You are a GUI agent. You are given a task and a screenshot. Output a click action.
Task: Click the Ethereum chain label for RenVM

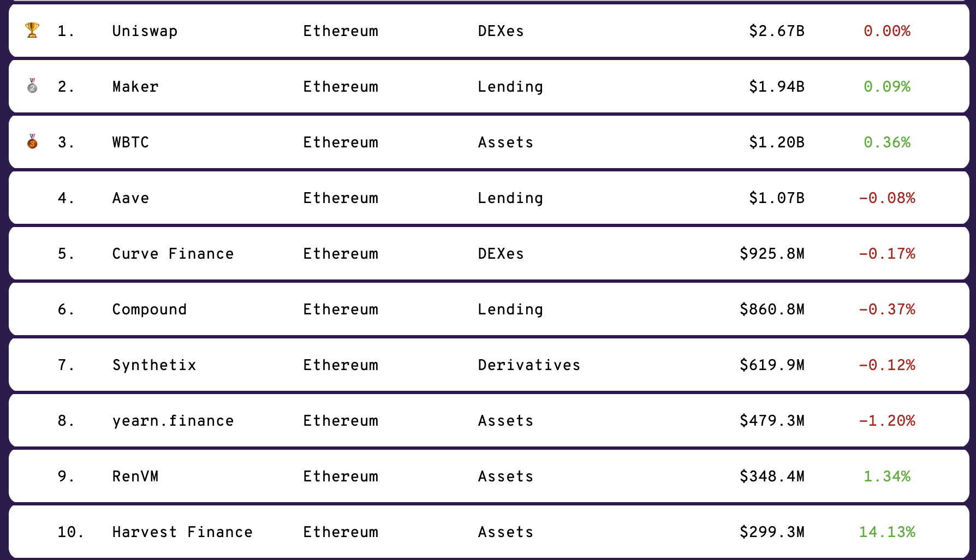pyautogui.click(x=341, y=476)
